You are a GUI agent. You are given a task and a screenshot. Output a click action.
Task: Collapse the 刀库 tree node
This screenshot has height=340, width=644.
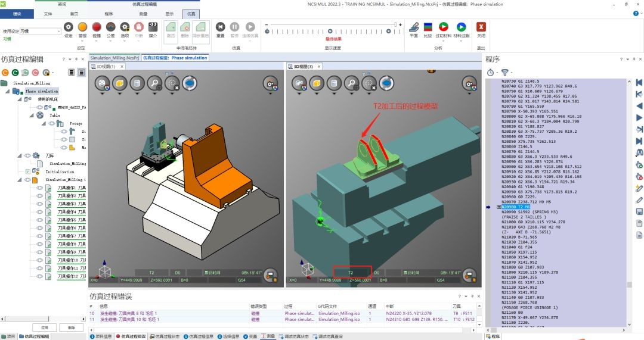coord(19,155)
